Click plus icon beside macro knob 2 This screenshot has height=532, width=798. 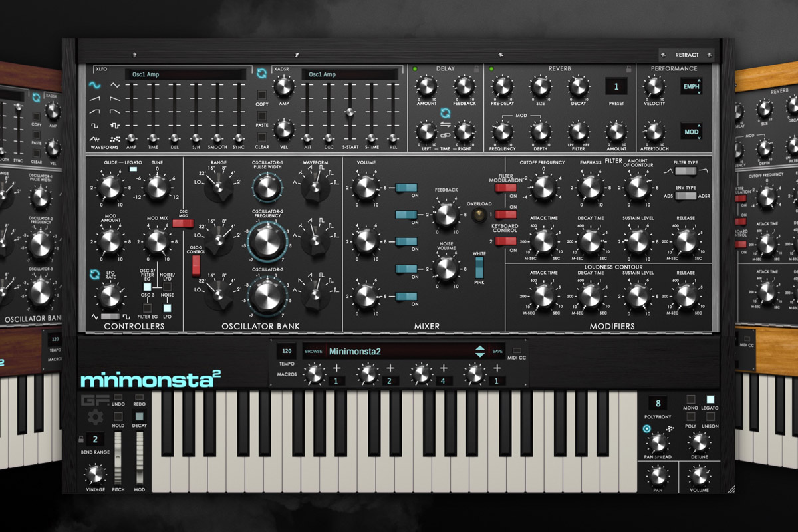pos(390,368)
